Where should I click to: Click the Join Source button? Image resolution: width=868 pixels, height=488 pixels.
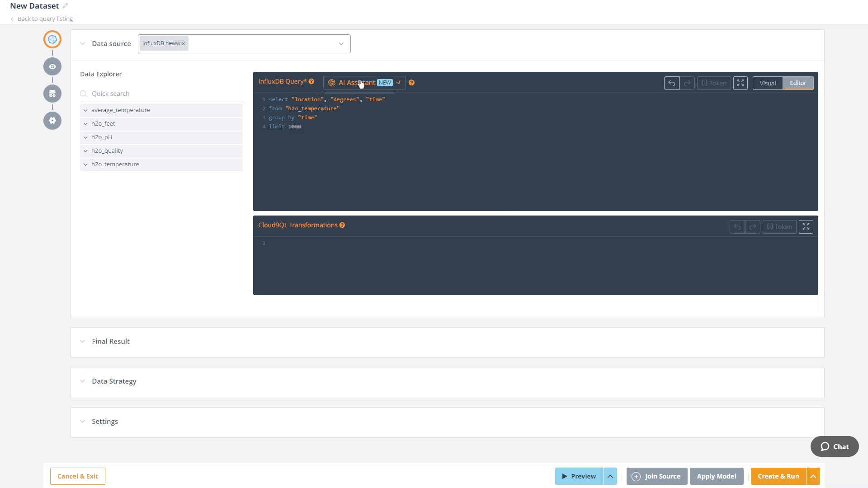coord(657,475)
